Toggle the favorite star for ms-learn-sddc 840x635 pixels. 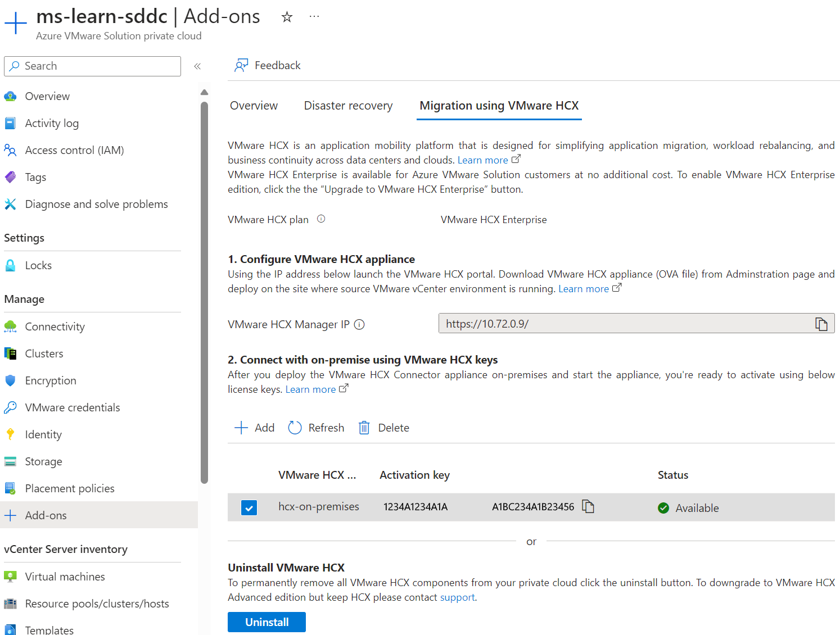pyautogui.click(x=287, y=17)
